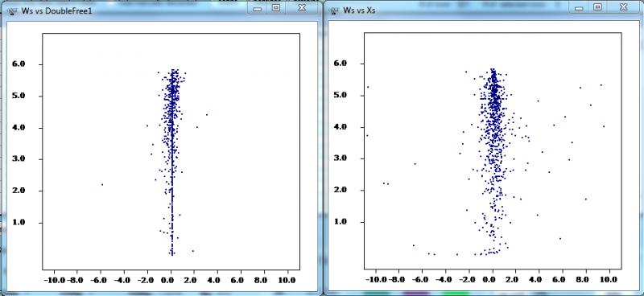
Task: Click y-axis label 1.0 in Ws vs Xs plot
Action: (x=340, y=222)
